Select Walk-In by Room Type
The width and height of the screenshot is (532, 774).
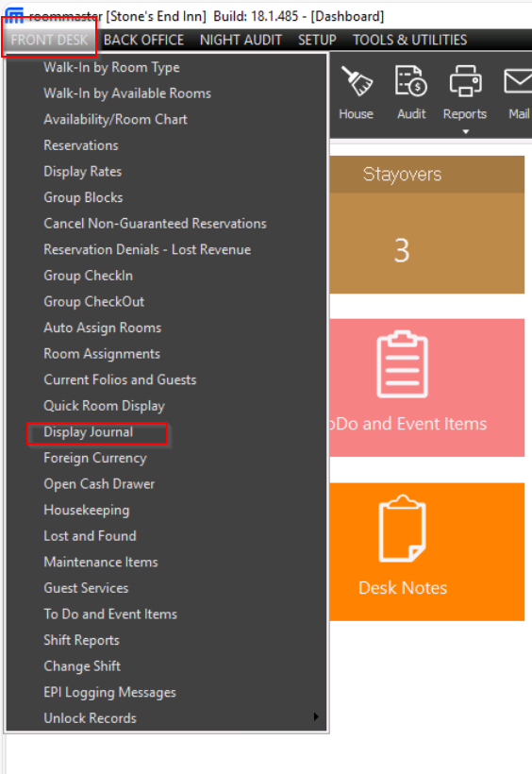pyautogui.click(x=111, y=67)
